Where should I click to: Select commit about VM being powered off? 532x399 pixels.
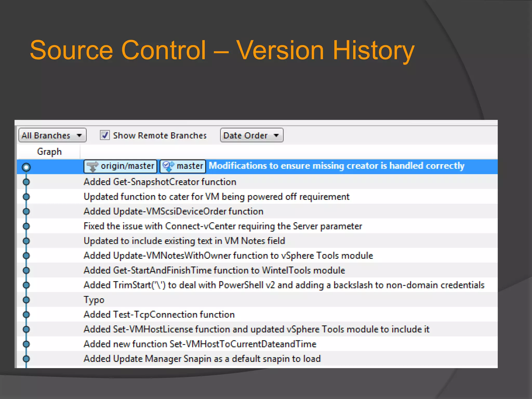click(257, 197)
